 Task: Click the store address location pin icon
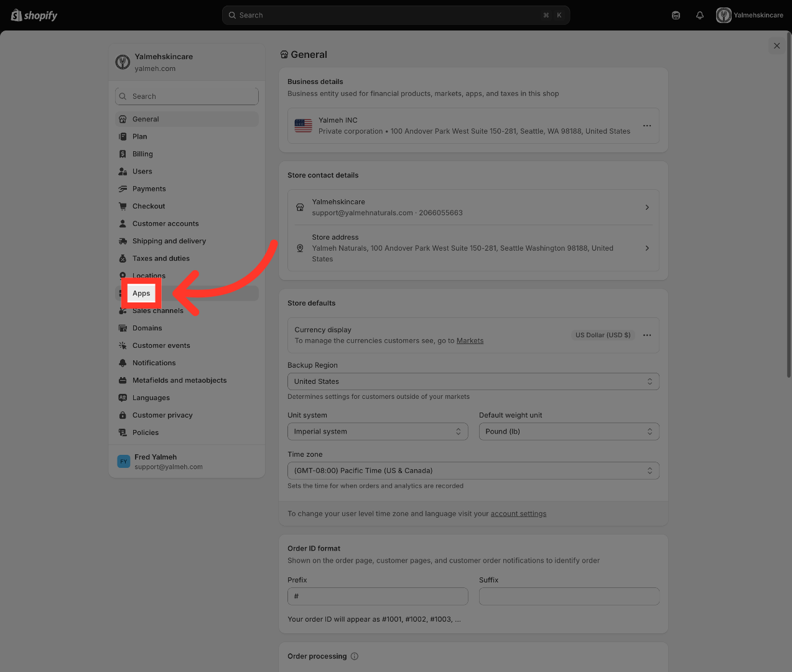tap(300, 248)
